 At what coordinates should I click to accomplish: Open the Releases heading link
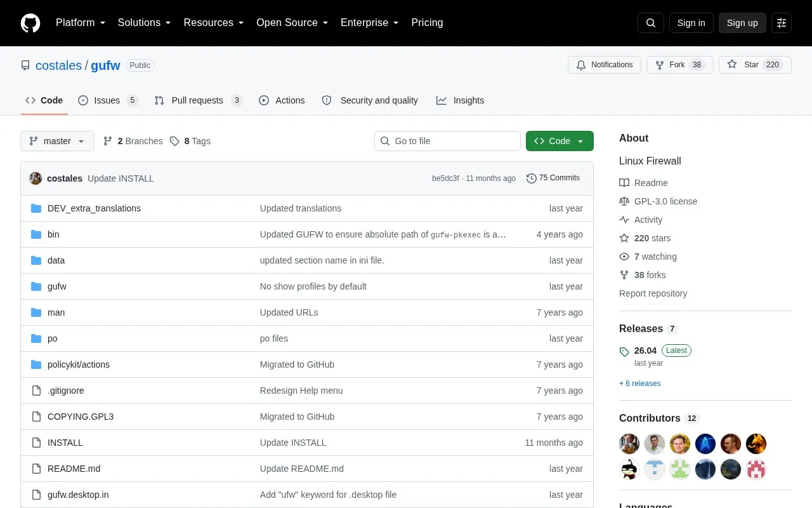click(648, 328)
